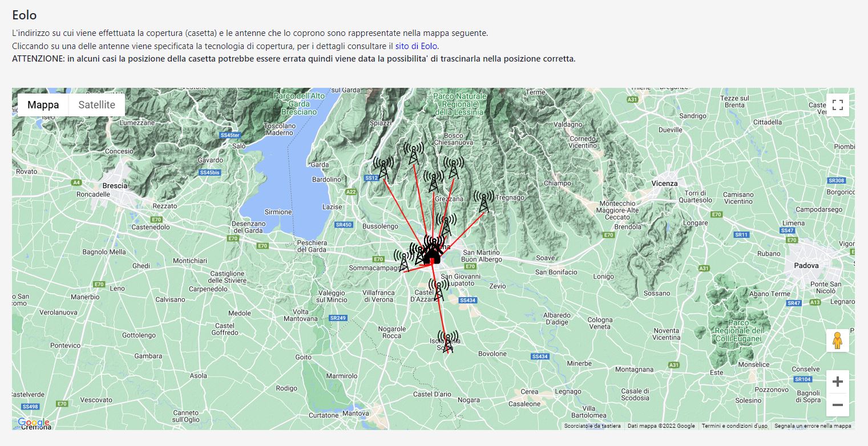Viewport: 868px width, 446px height.
Task: Click the Sirmione label
Action: click(278, 212)
